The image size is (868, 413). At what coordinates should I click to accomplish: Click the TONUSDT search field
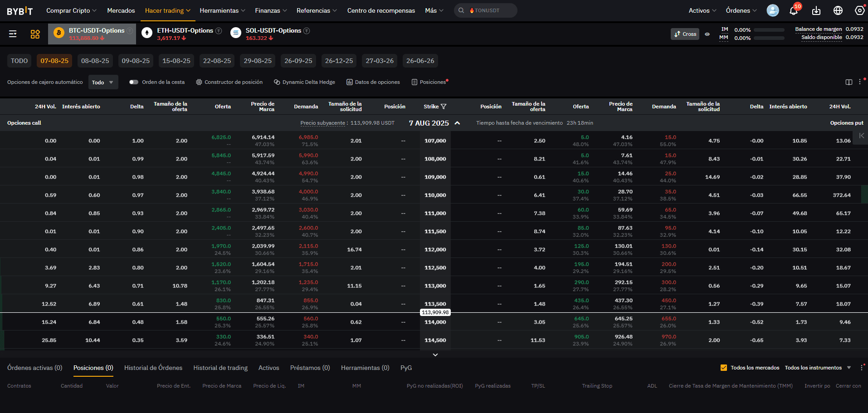tap(485, 10)
